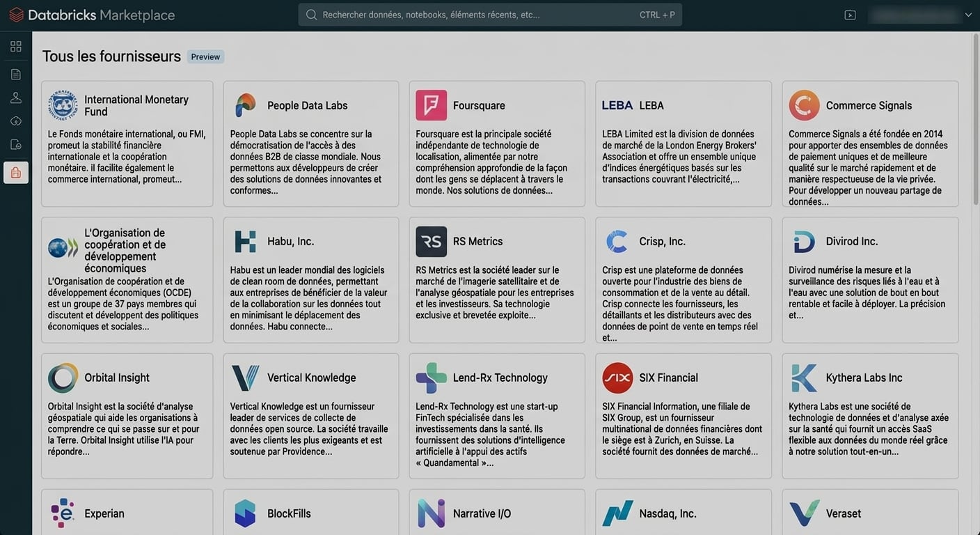Click the LEBA logo

pos(617,105)
